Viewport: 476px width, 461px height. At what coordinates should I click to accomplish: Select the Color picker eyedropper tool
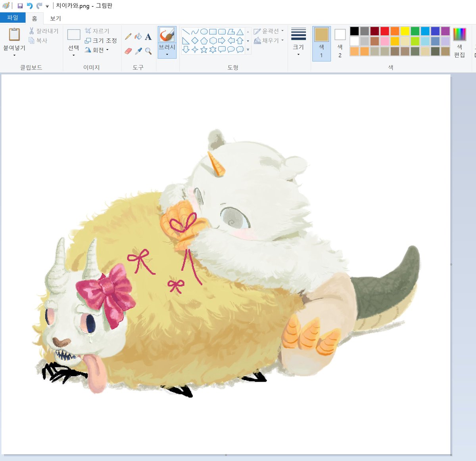point(138,51)
